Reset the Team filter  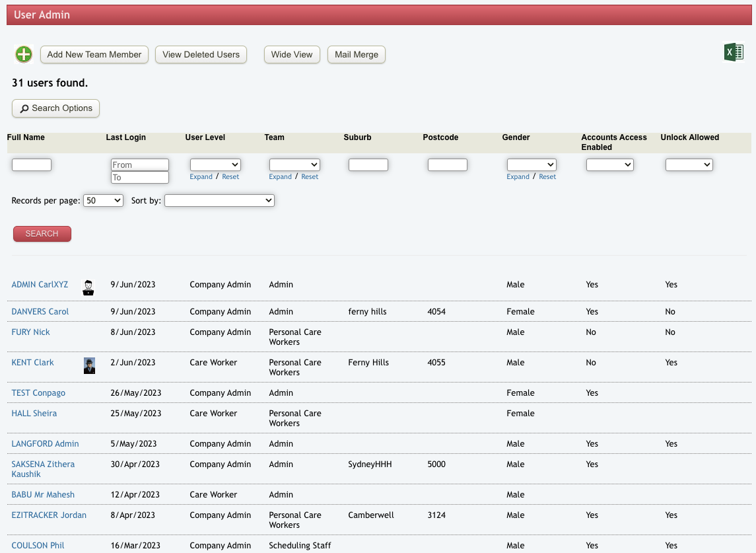coord(310,177)
